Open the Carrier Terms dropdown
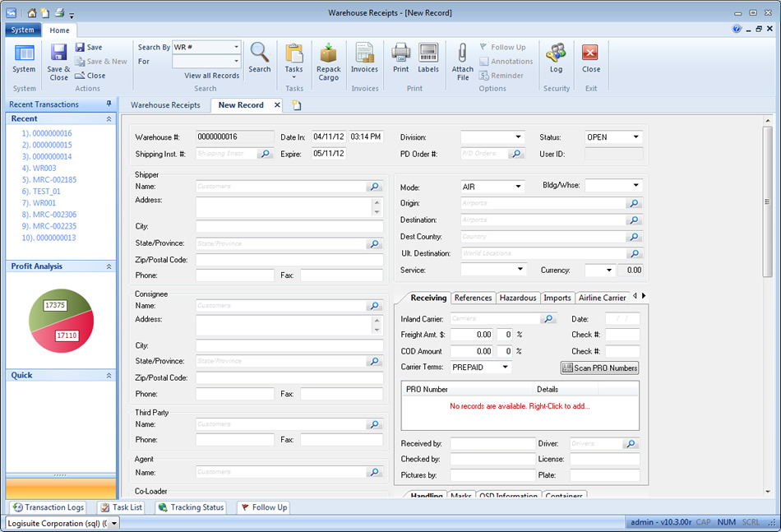 tap(505, 368)
